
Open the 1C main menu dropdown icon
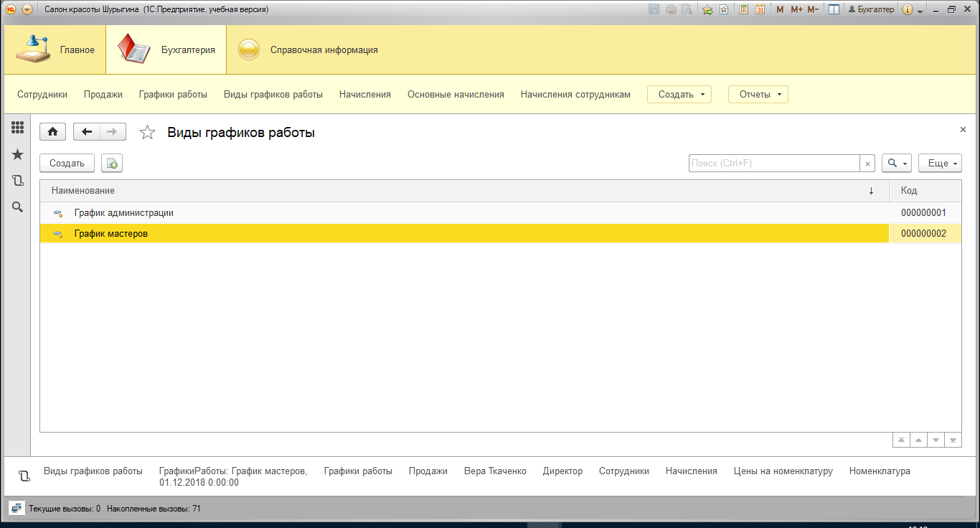(27, 9)
